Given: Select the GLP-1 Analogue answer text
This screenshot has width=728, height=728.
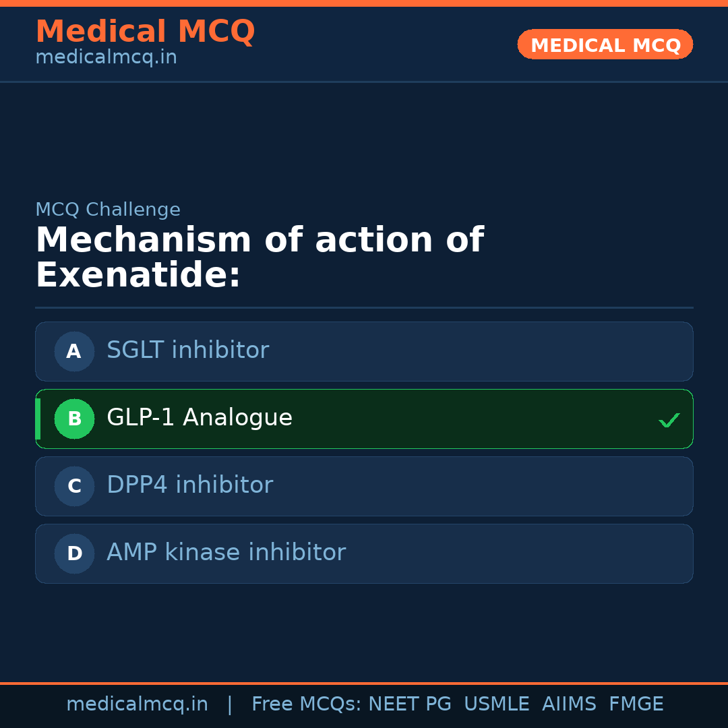Looking at the screenshot, I should [x=199, y=418].
